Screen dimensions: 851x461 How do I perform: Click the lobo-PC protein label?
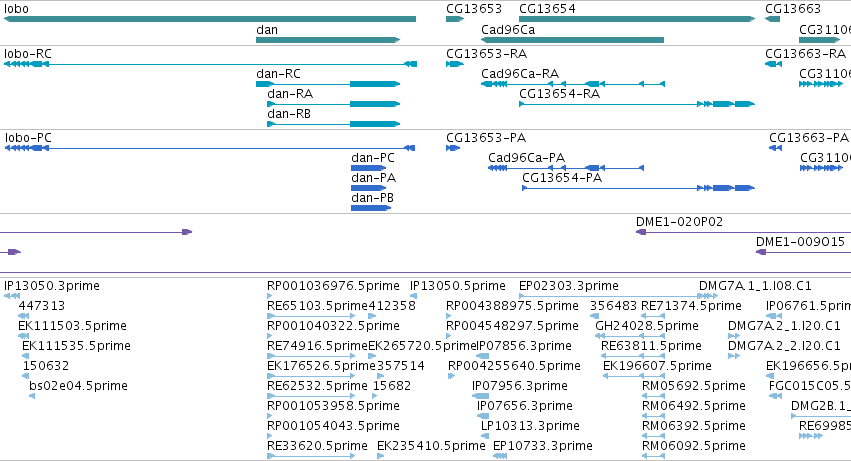[28, 138]
